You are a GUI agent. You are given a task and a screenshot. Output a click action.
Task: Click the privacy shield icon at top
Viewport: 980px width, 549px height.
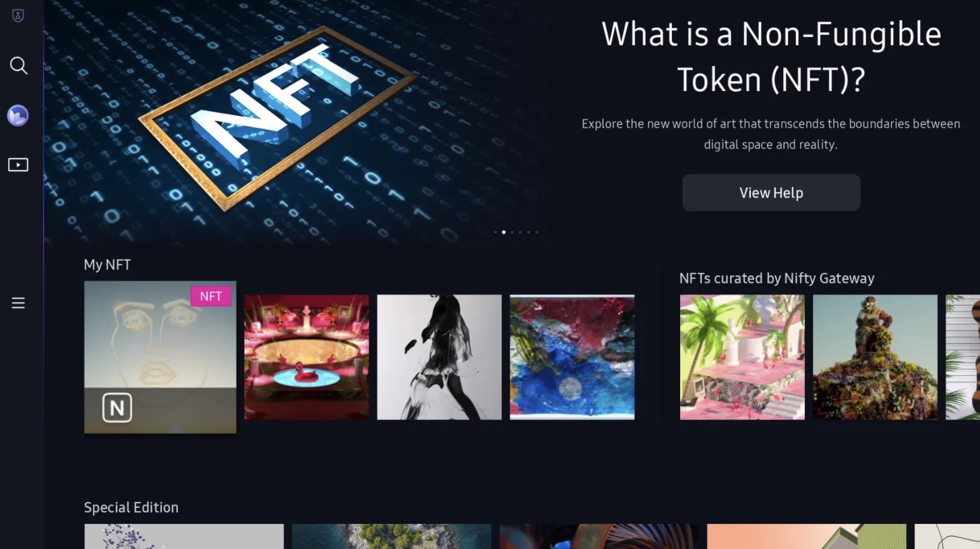[18, 16]
